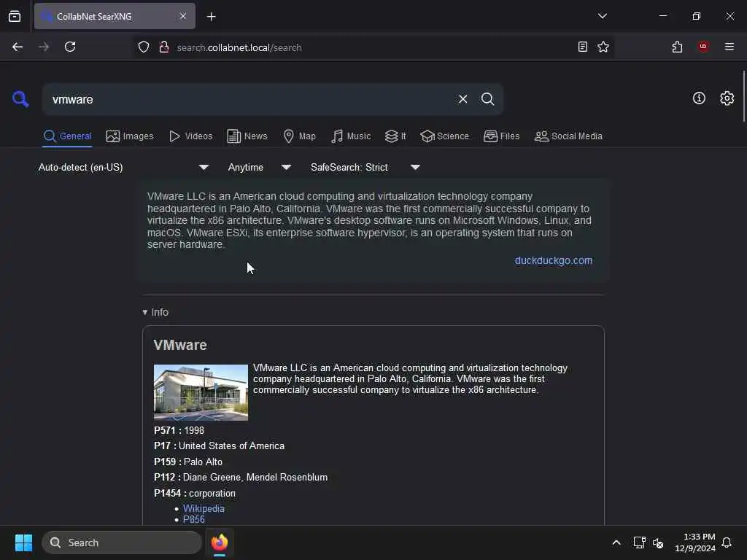This screenshot has height=560, width=747.
Task: Open the Wikipedia link for VMware
Action: [204, 508]
